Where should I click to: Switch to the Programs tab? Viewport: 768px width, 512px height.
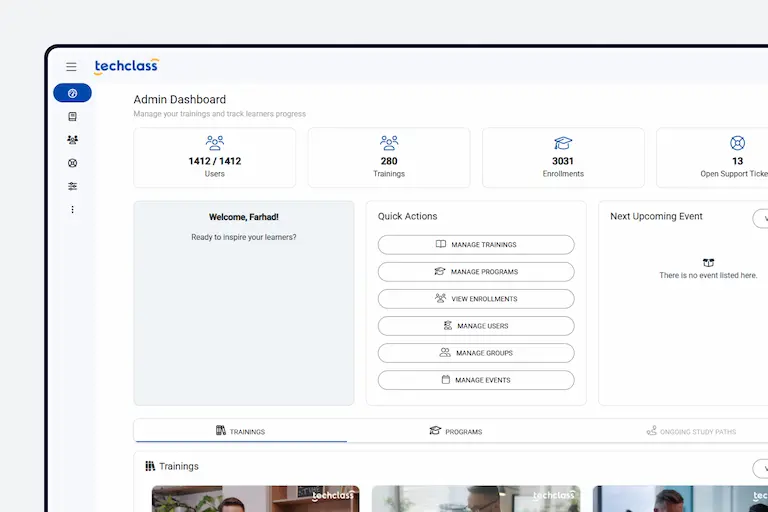click(456, 431)
